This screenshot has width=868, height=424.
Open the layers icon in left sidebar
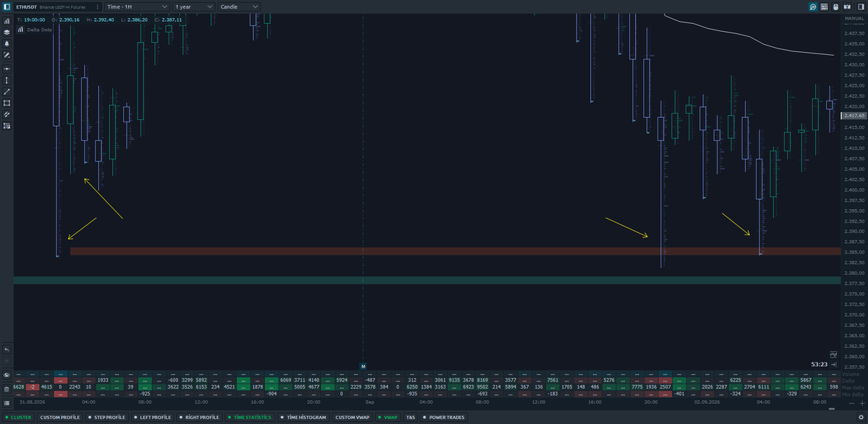[x=7, y=32]
